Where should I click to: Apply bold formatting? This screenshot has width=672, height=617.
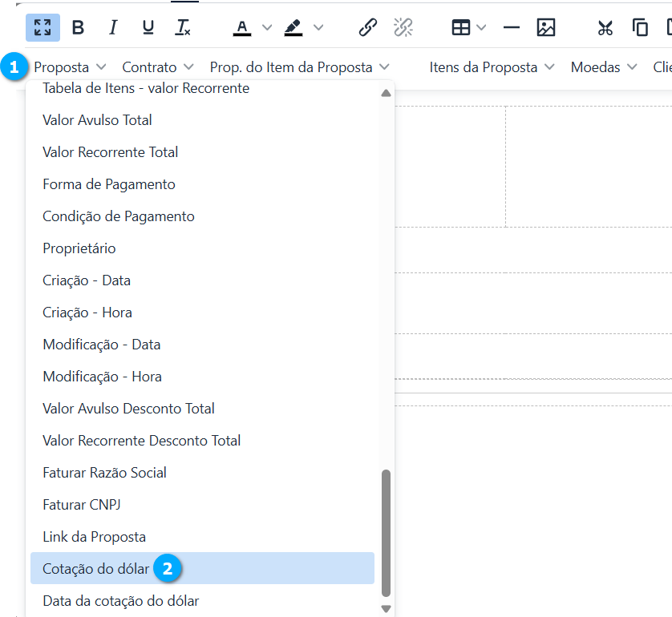(x=78, y=27)
